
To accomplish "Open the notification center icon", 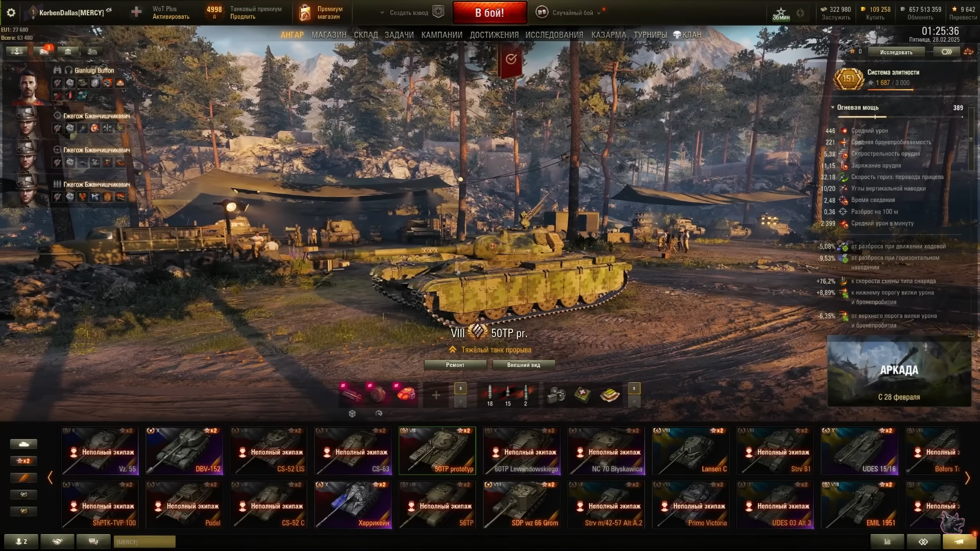I will coord(959,541).
